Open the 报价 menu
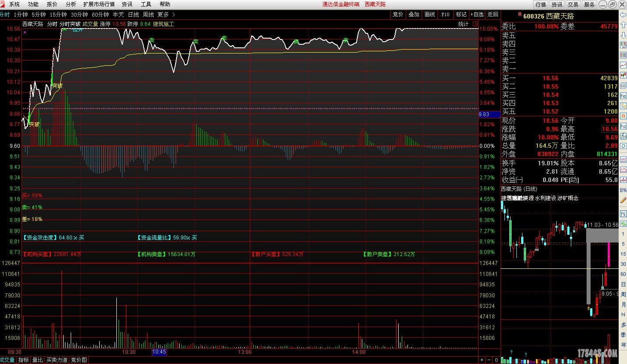The width and height of the screenshot is (627, 364). [x=52, y=4]
